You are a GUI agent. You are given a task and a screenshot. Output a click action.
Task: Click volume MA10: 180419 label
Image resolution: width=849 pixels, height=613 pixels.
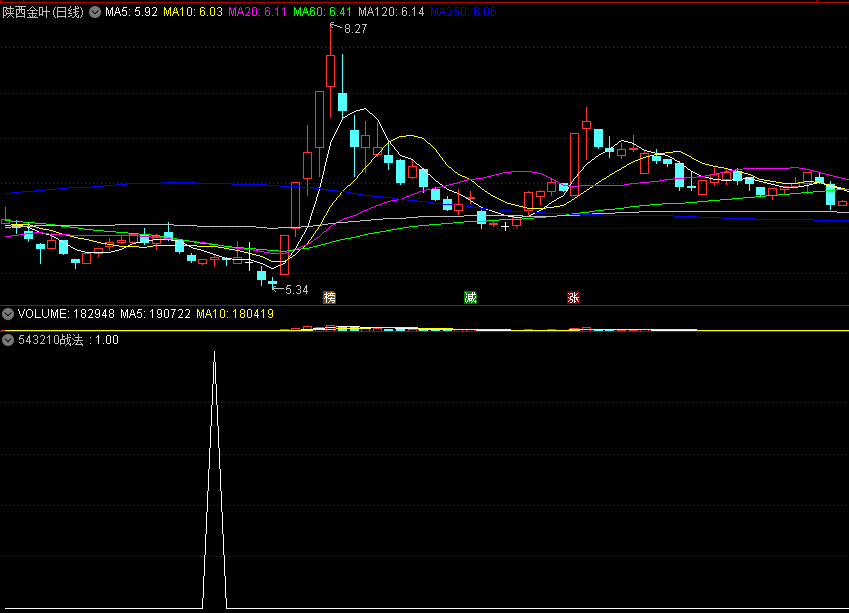[235, 314]
